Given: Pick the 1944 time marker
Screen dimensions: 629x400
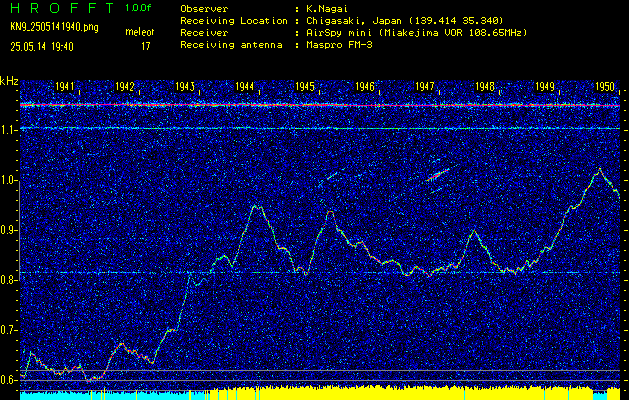Looking at the screenshot, I should tap(245, 86).
